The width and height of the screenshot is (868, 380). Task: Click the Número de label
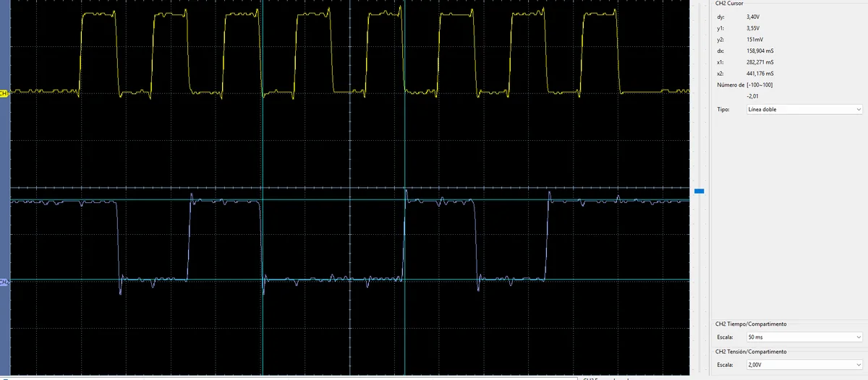coord(730,85)
